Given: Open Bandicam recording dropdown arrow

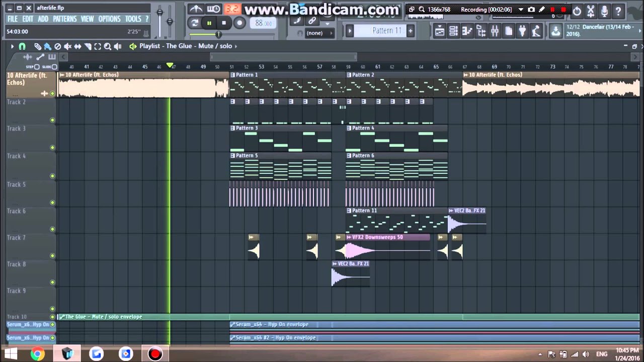Looking at the screenshot, I should [521, 10].
